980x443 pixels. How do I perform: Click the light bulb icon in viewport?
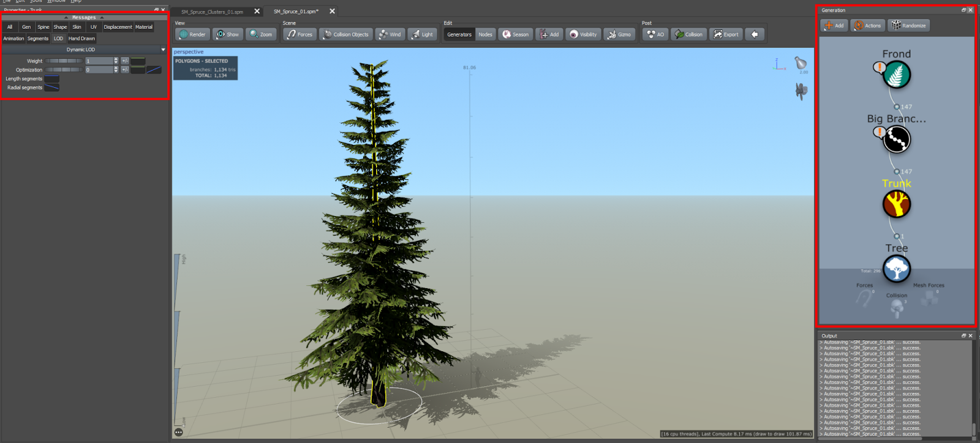(801, 62)
